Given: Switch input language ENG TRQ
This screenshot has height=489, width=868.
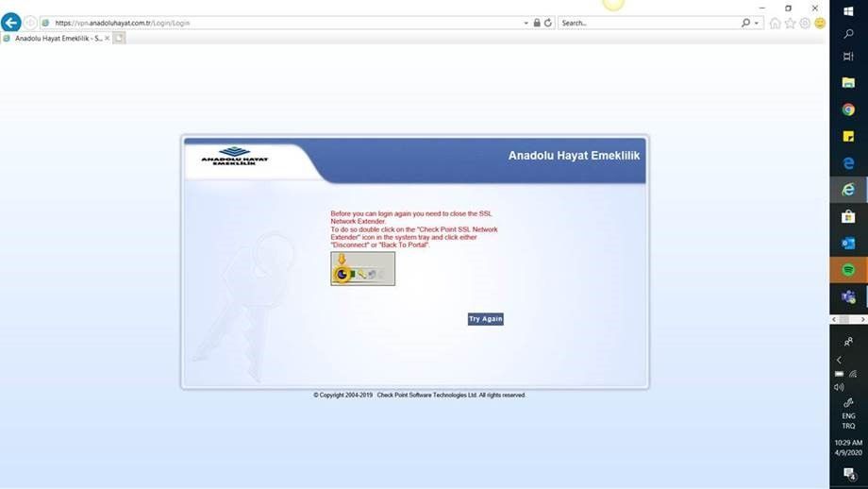Looking at the screenshot, I should pos(848,421).
